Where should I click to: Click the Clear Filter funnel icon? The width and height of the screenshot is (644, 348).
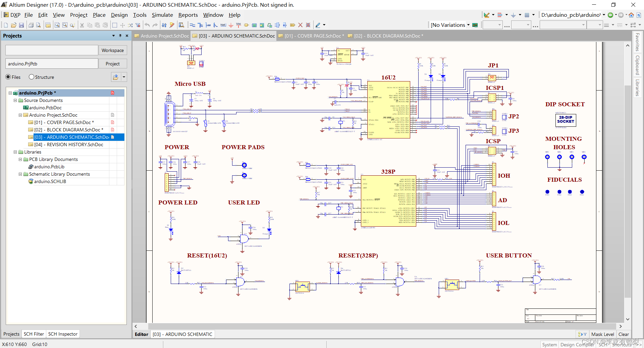click(x=138, y=25)
